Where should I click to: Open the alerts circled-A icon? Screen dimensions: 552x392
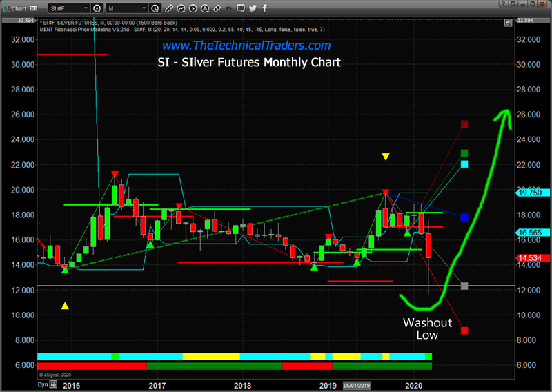(205, 8)
